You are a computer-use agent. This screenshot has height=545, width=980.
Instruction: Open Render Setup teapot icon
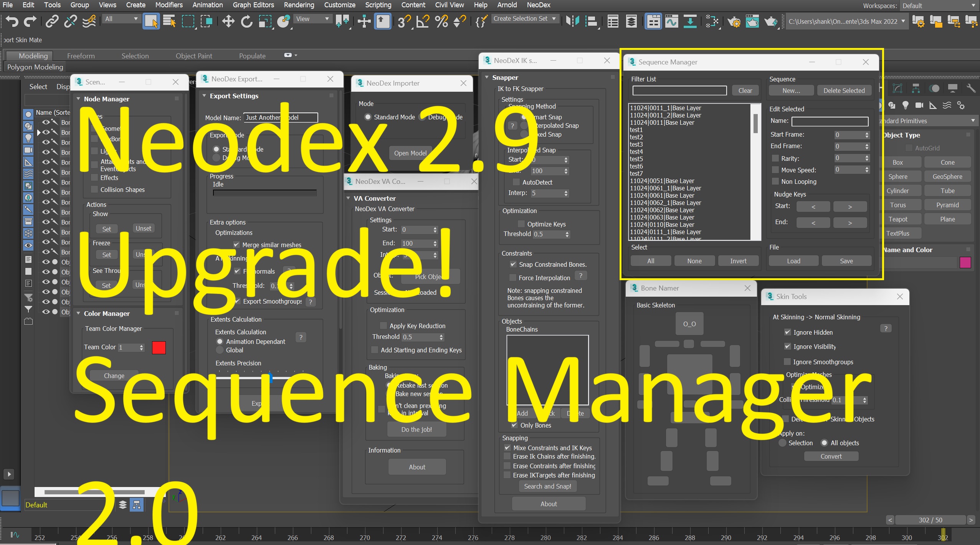pos(734,21)
